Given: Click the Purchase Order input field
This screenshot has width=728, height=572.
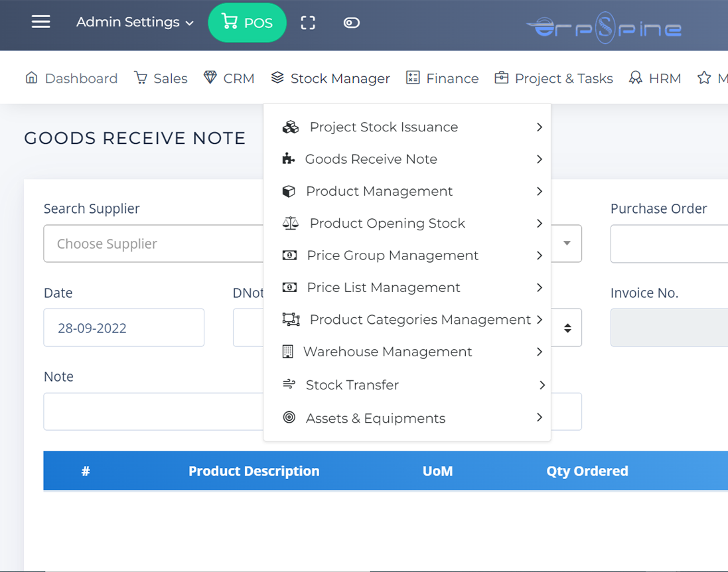Looking at the screenshot, I should pos(669,244).
